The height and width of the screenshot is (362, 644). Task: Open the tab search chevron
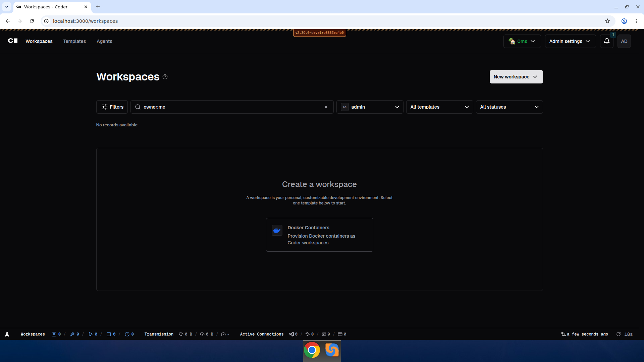tap(7, 7)
